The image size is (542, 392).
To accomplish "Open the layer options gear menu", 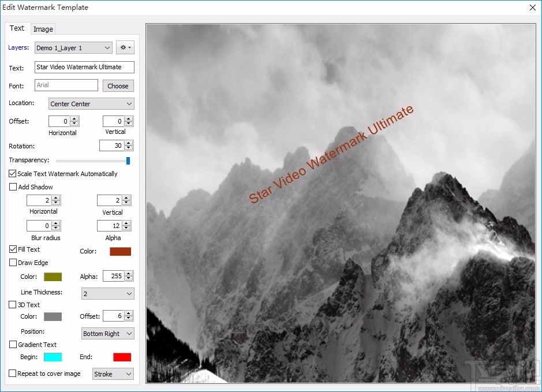I will (x=125, y=47).
